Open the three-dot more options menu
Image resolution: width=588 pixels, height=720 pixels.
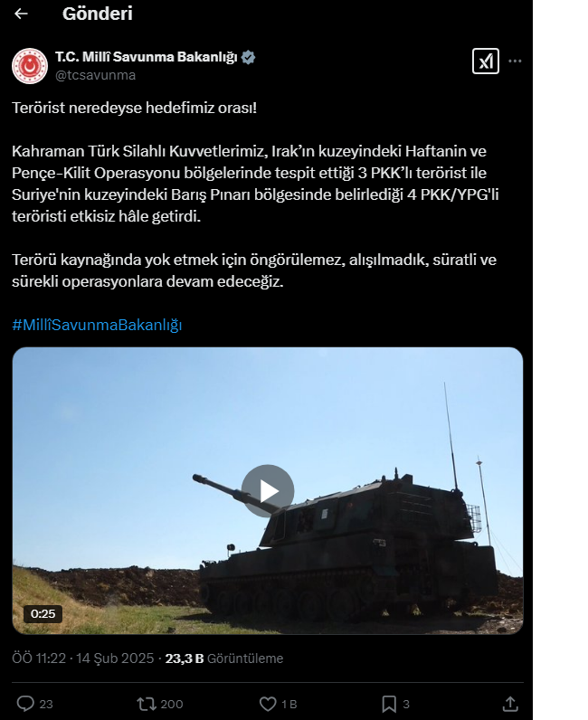coord(515,62)
